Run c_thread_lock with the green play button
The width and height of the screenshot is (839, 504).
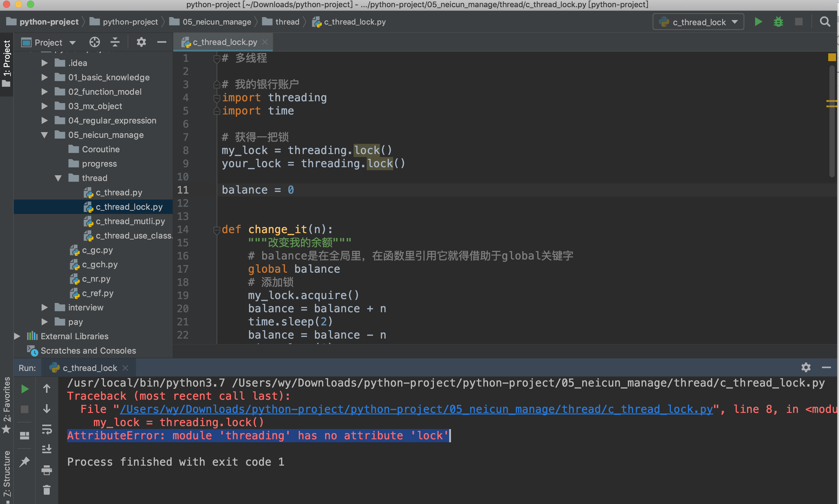[x=758, y=22]
